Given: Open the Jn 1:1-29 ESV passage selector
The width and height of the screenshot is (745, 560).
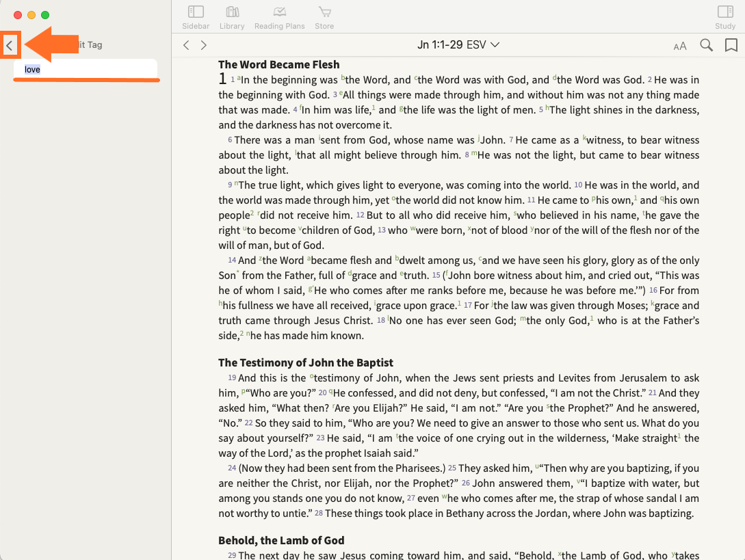Looking at the screenshot, I should (458, 44).
